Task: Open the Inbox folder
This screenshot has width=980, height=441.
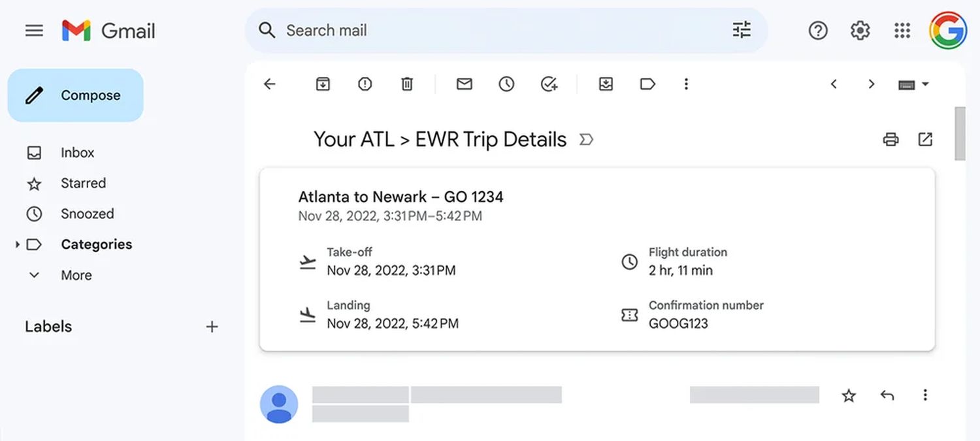Action: (x=77, y=152)
